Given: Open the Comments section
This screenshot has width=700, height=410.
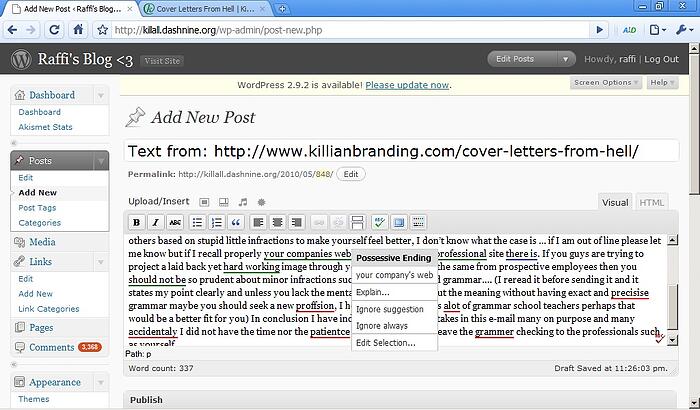Looking at the screenshot, I should 52,347.
